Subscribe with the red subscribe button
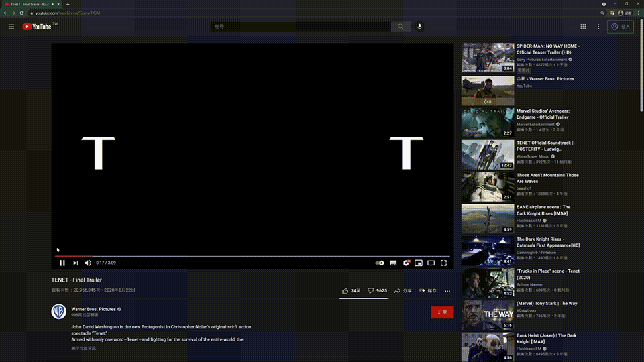The image size is (644, 362). pos(442,312)
